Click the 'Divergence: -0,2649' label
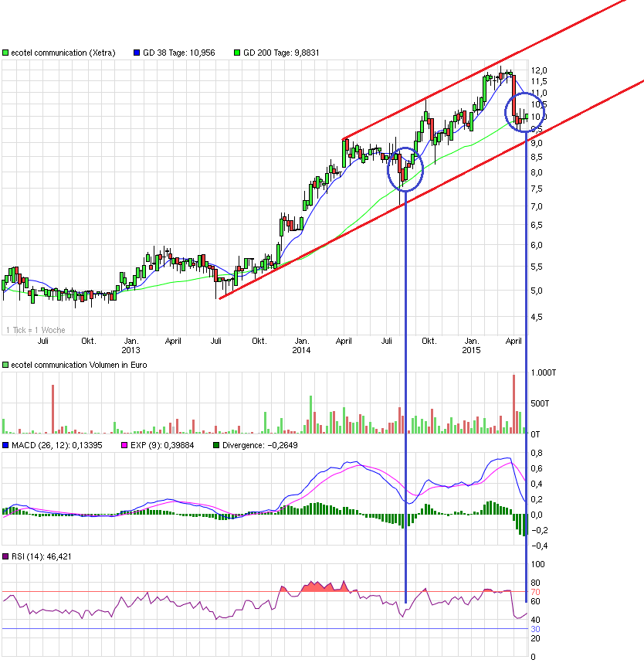Image resolution: width=644 pixels, height=663 pixels. [x=260, y=445]
